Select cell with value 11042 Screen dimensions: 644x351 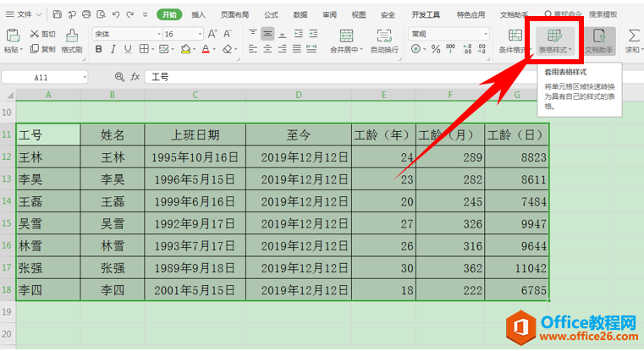click(x=517, y=268)
